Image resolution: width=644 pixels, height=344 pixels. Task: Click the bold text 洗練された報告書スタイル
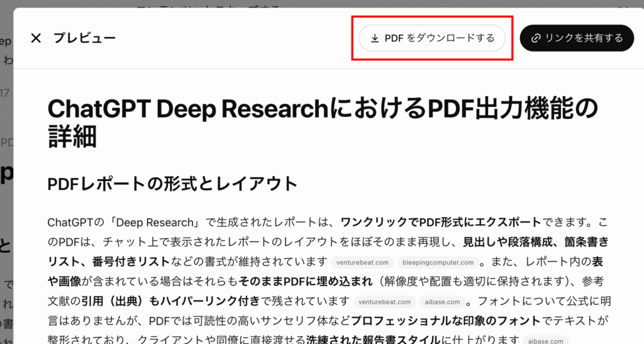[374, 340]
